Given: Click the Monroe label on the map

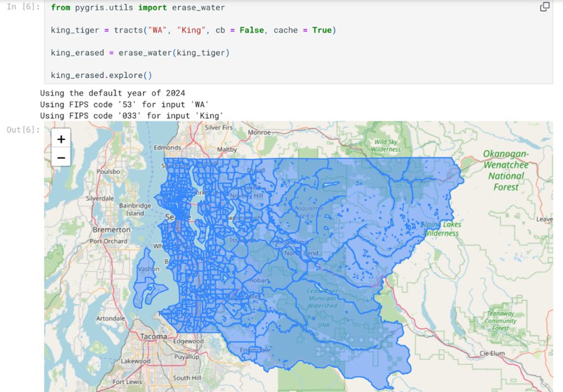Looking at the screenshot, I should click(259, 132).
